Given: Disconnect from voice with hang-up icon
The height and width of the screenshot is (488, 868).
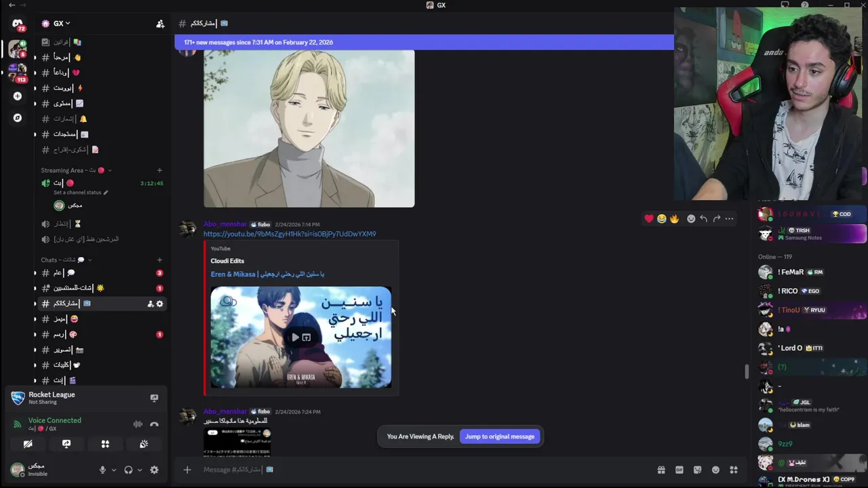Looking at the screenshot, I should 154,424.
